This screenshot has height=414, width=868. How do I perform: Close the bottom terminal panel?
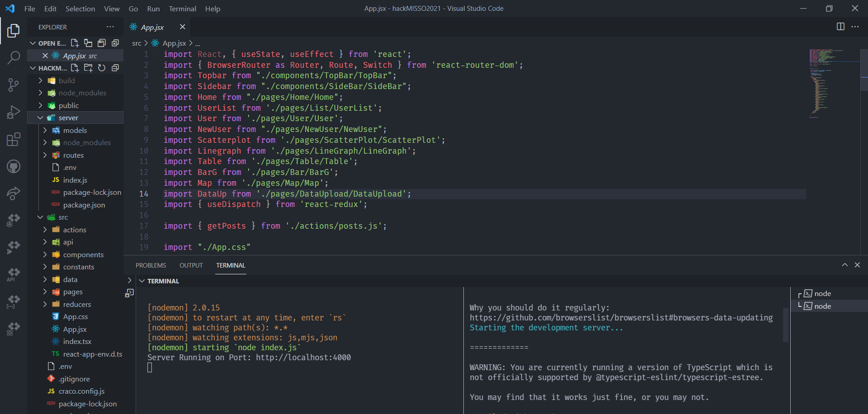(x=857, y=265)
